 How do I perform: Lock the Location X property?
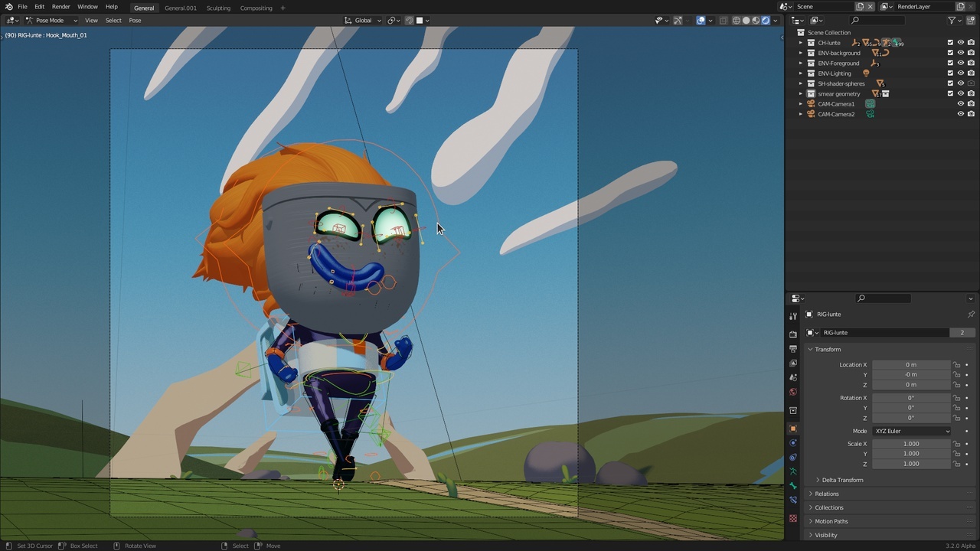click(x=956, y=365)
